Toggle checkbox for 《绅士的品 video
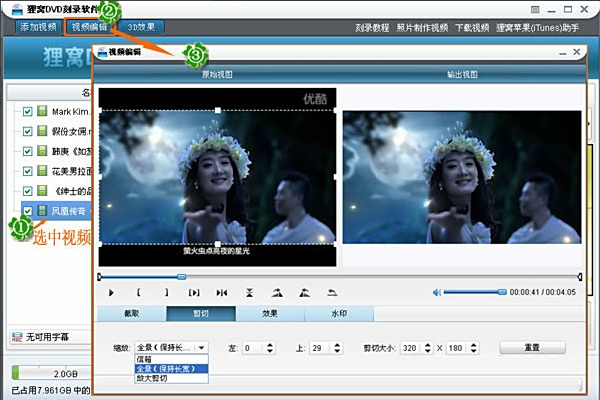 pyautogui.click(x=27, y=191)
